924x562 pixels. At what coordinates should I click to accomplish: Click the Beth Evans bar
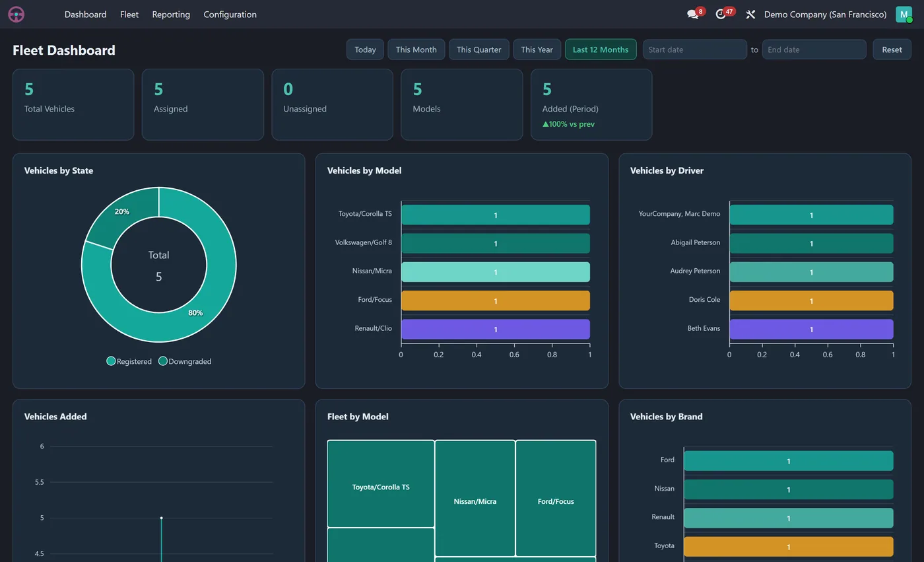point(811,329)
